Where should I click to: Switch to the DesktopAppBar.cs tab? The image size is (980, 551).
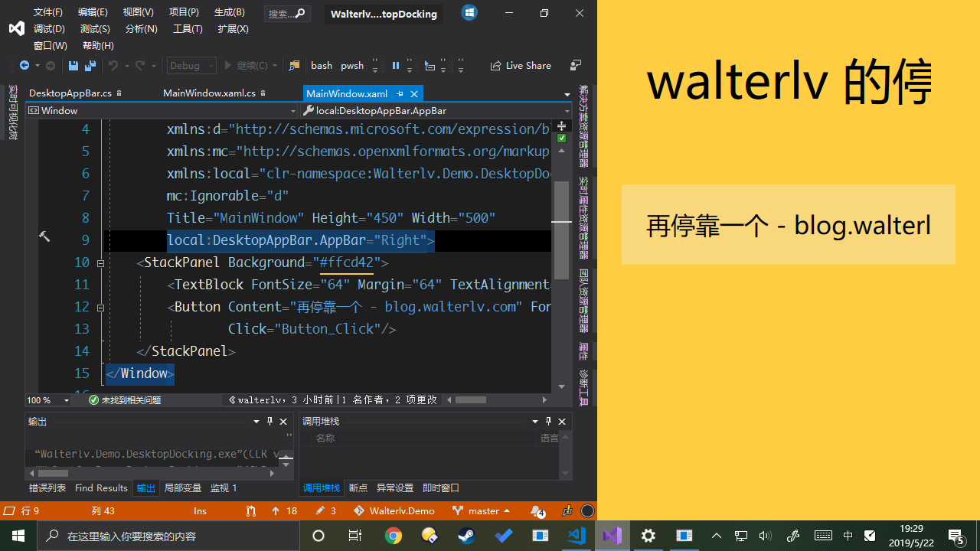(70, 93)
